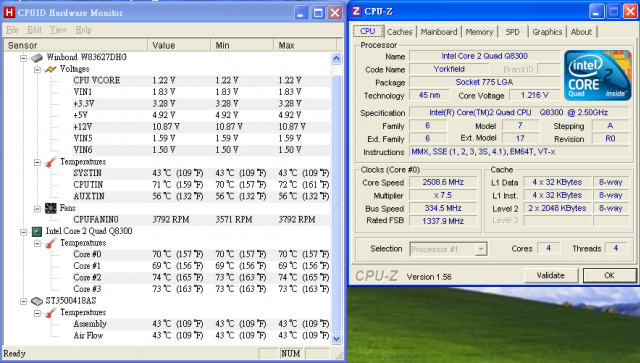Collapse the Winbond Temperatures group
This screenshot has width=640, height=363.
pos(37,163)
